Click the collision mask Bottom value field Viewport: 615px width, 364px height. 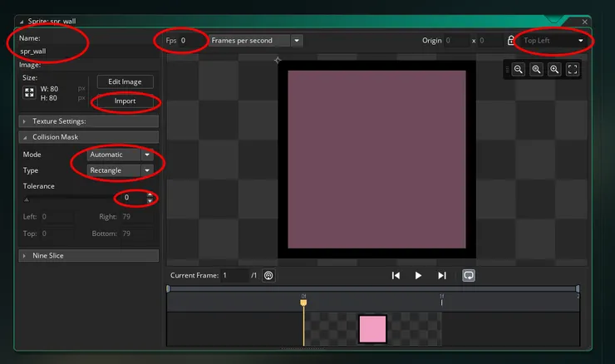point(137,234)
